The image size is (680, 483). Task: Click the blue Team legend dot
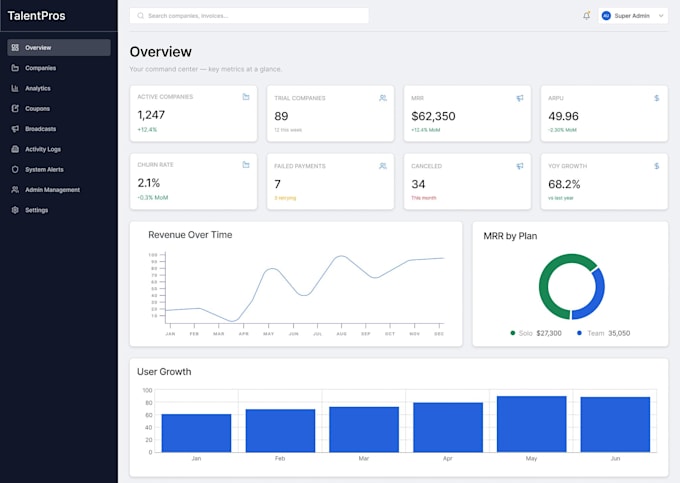point(579,333)
